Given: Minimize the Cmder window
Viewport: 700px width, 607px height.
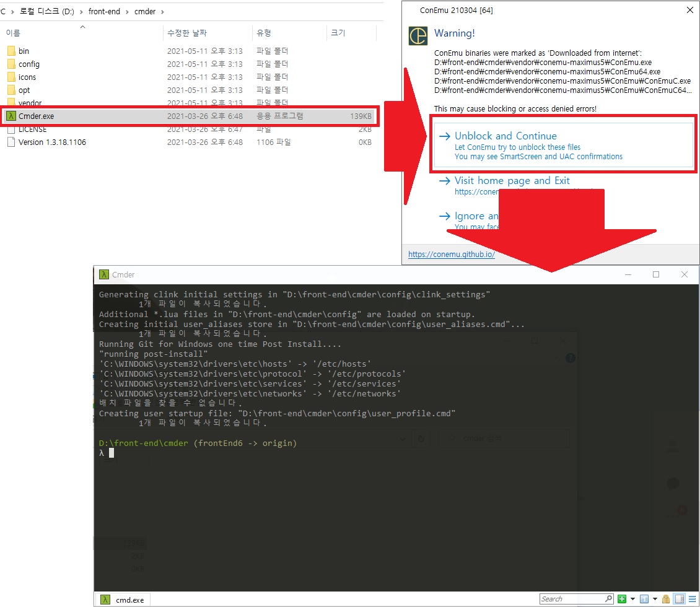Looking at the screenshot, I should pyautogui.click(x=628, y=274).
